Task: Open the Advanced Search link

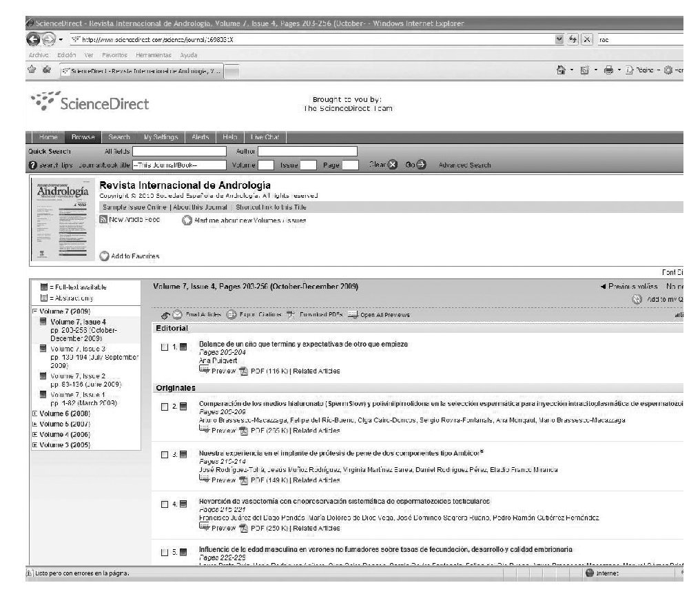Action: (x=465, y=165)
